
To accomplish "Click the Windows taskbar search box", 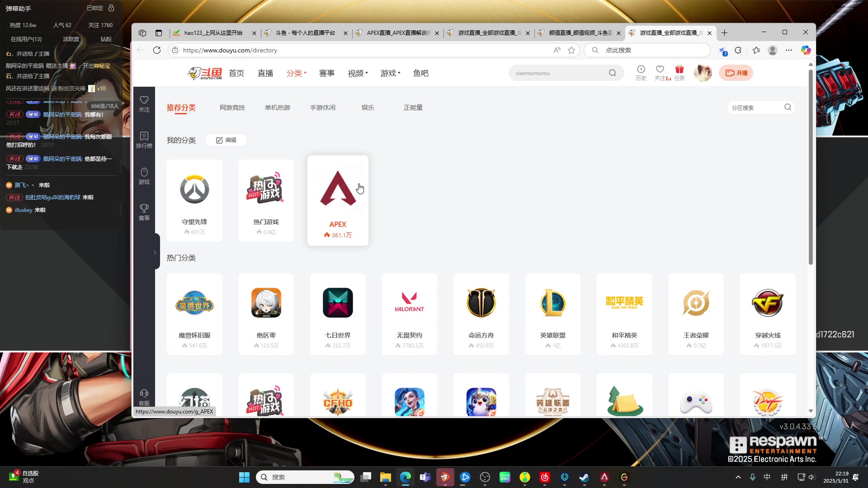I will 306,477.
